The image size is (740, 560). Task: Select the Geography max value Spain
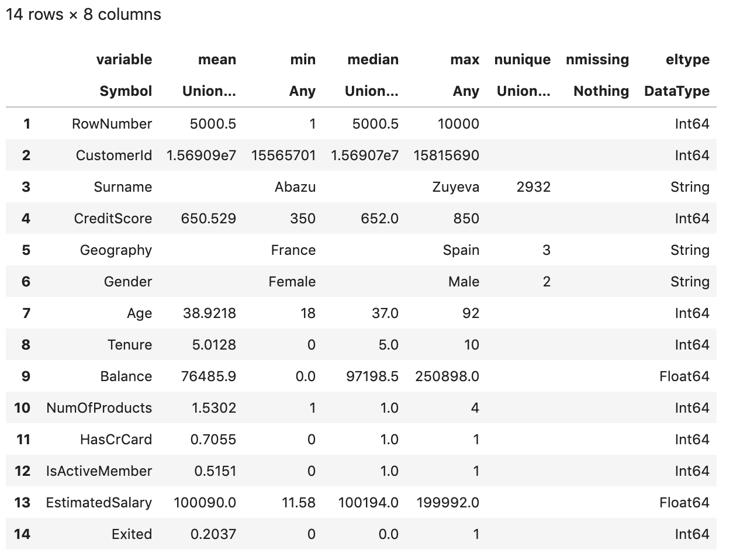point(461,250)
